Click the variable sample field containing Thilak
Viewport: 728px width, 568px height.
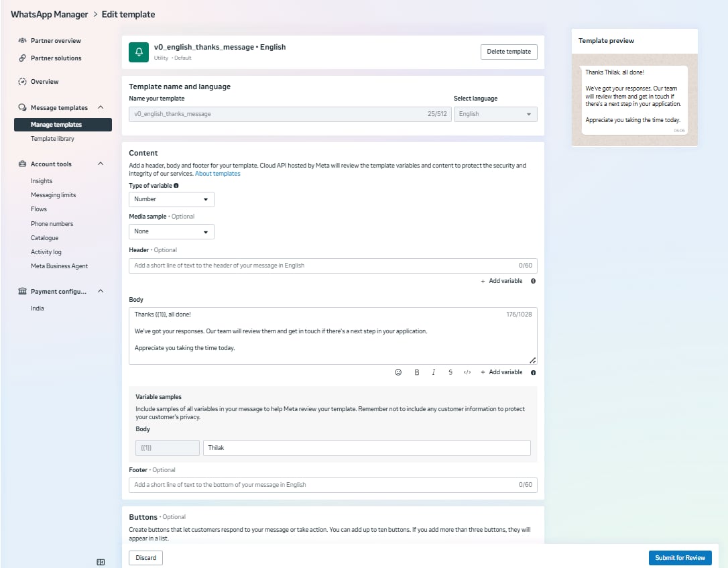367,448
